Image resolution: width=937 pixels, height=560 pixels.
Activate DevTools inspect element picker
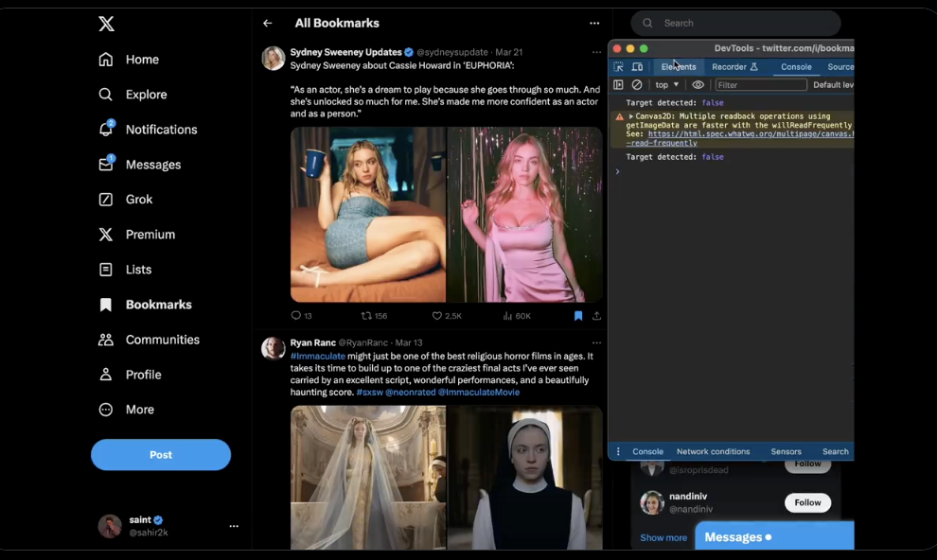pyautogui.click(x=618, y=67)
